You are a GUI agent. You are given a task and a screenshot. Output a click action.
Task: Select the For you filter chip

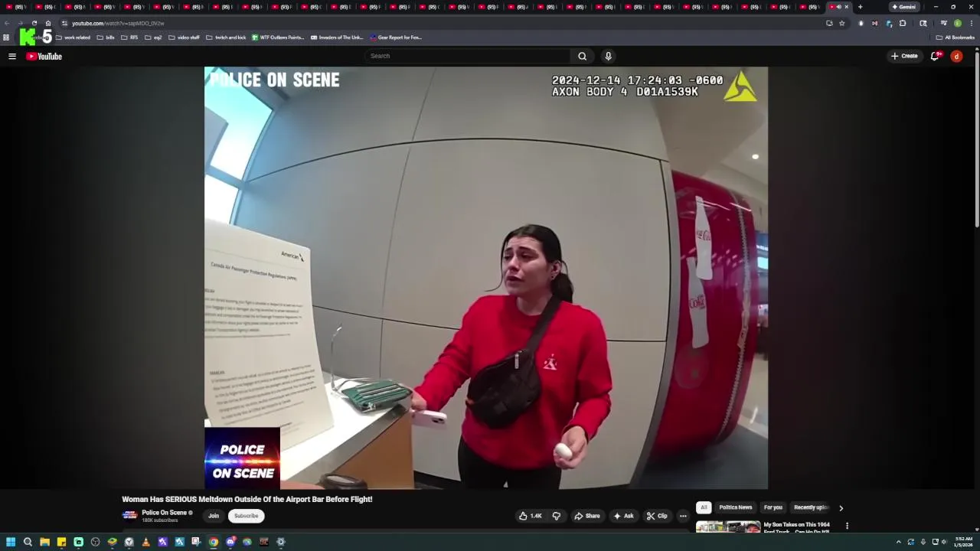pos(773,507)
